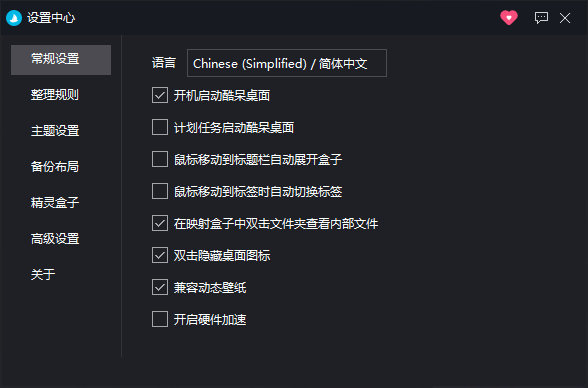Open 精灵盒子 settings page

pos(55,202)
